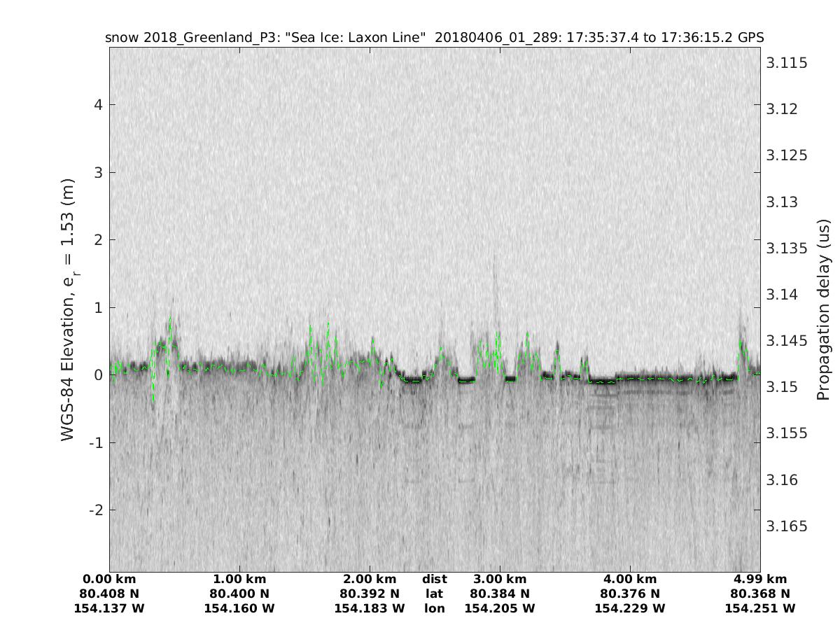Click the 4.99 km distance tick label
840x630 pixels.
(760, 579)
